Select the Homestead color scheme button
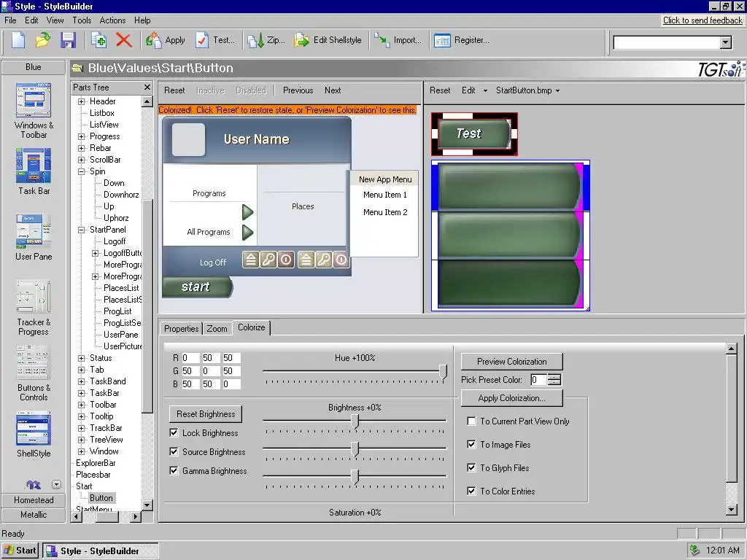This screenshot has width=747, height=560. tap(34, 500)
